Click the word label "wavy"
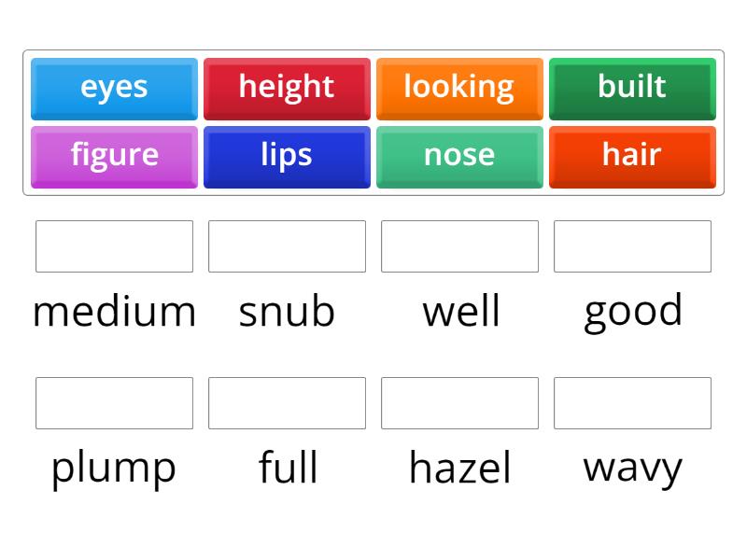The height and width of the screenshot is (560, 747). (632, 467)
